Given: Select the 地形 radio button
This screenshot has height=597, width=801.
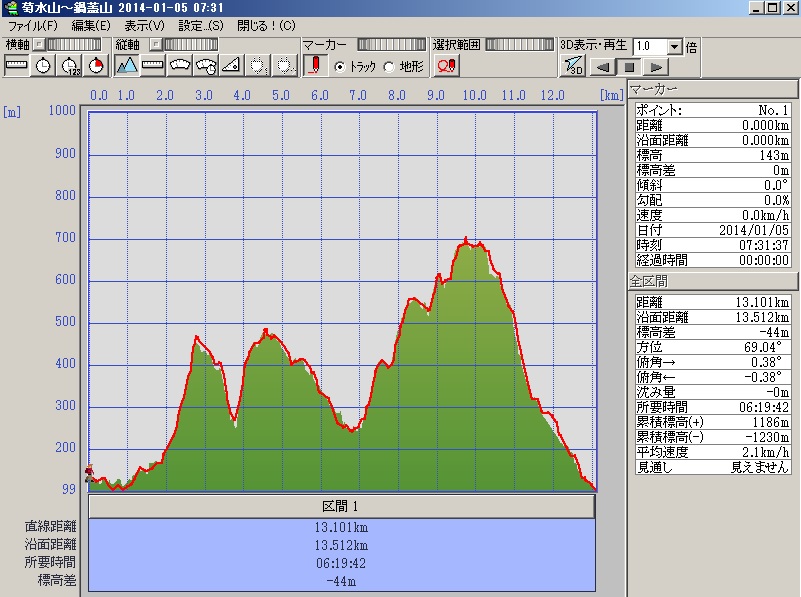Looking at the screenshot, I should pyautogui.click(x=389, y=67).
